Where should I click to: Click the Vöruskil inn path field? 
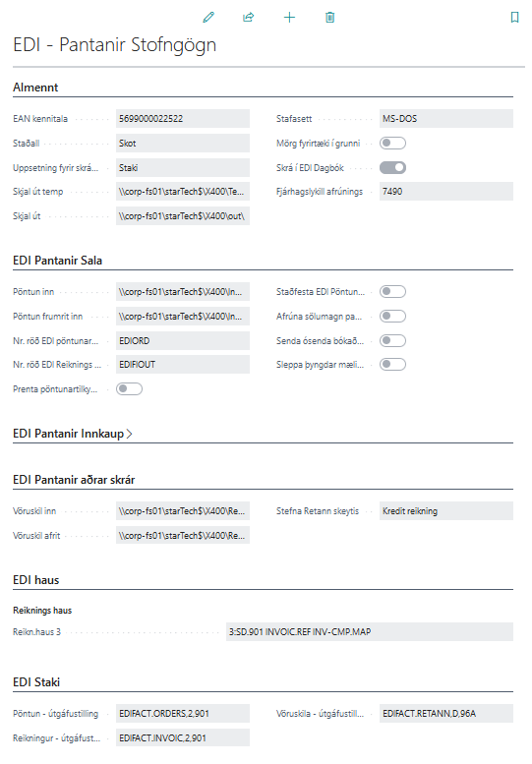pyautogui.click(x=183, y=511)
